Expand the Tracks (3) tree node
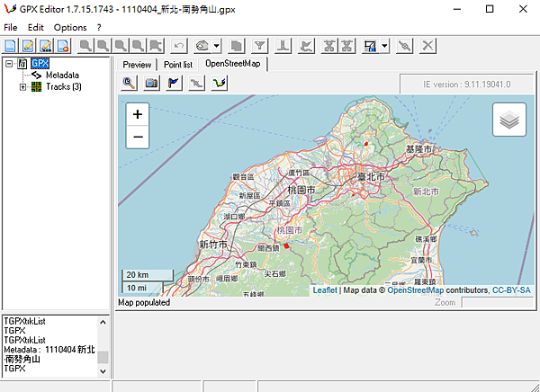This screenshot has width=540, height=392. [x=22, y=87]
